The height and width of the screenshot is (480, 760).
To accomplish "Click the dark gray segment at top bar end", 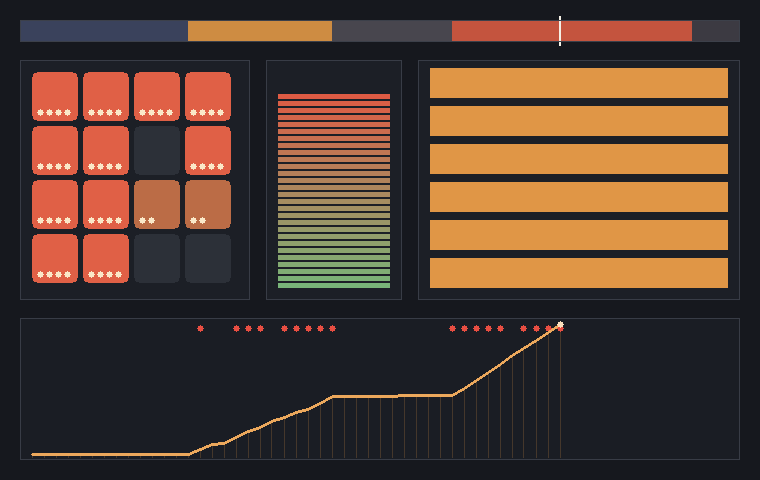I will click(716, 31).
